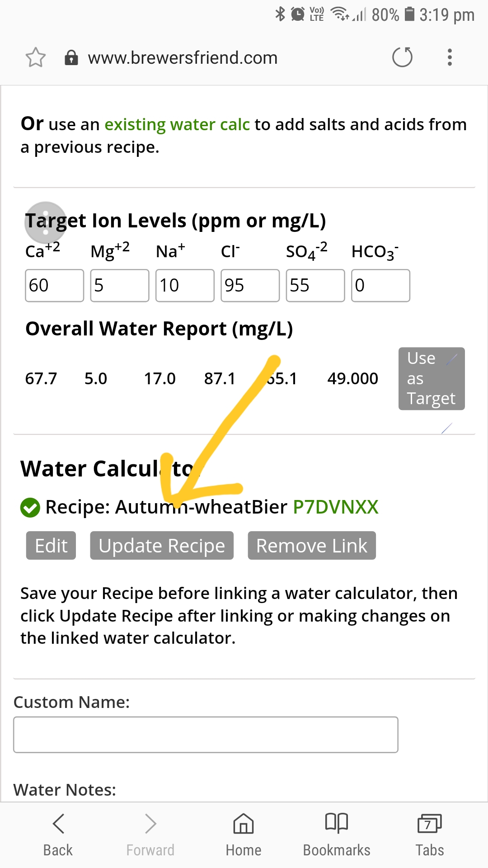Open recipe link P7DVNXX
This screenshot has height=868, width=488.
click(336, 507)
